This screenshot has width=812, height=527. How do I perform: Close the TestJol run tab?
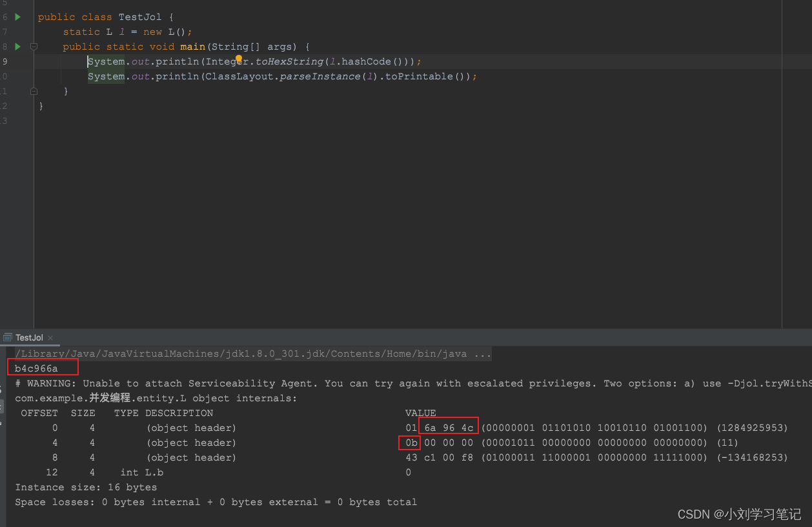click(x=50, y=338)
